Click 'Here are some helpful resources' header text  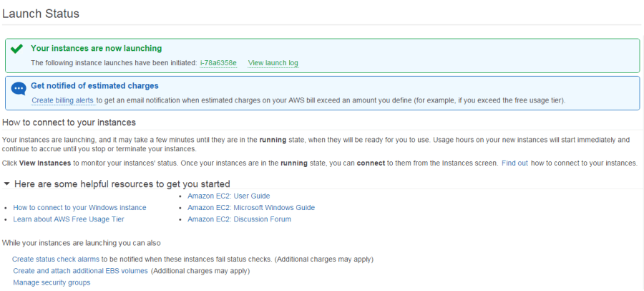[122, 183]
